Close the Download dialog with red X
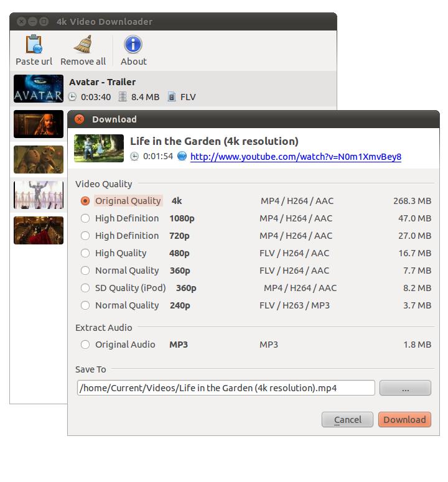This screenshot has width=448, height=482. (79, 119)
